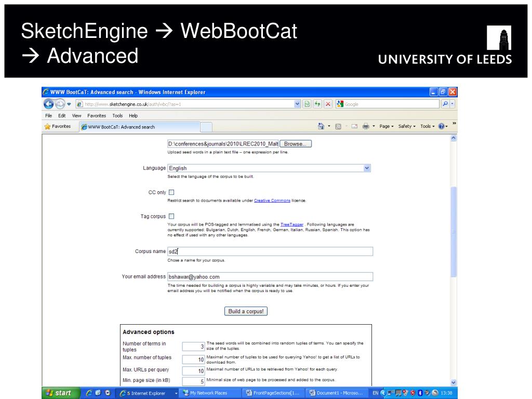Screen dimensions: 532x399
Task: Open the search provider dropdown arrow
Action: point(453,104)
